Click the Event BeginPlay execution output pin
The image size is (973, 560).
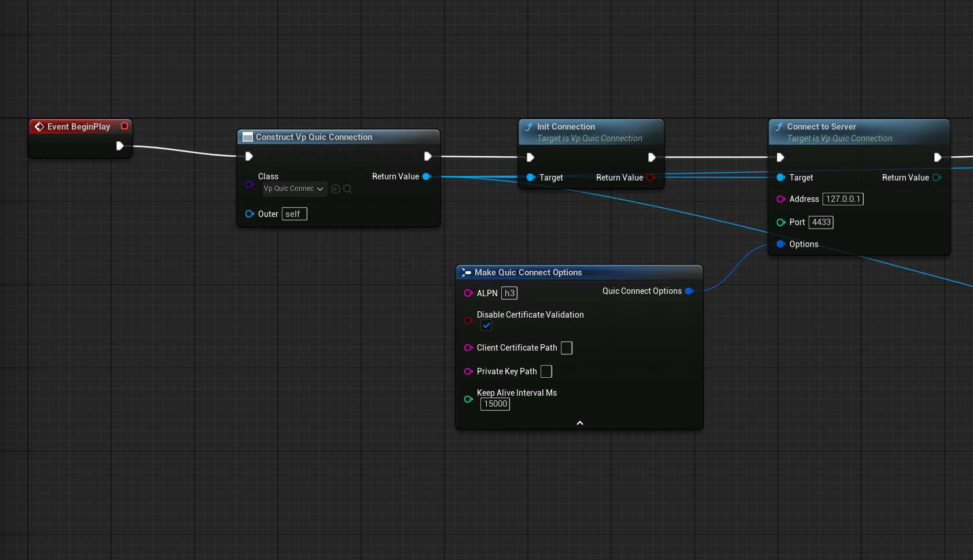point(120,146)
